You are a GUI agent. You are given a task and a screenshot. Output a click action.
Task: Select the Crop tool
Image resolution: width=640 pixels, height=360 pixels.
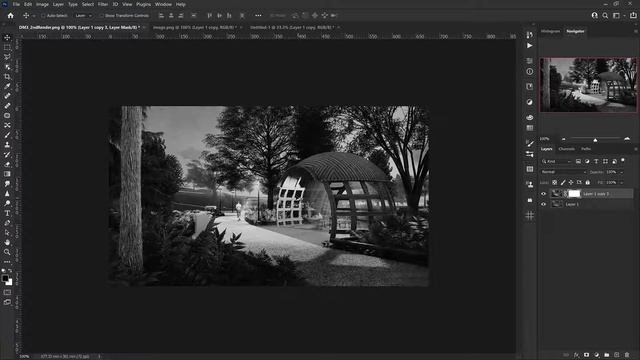7,77
